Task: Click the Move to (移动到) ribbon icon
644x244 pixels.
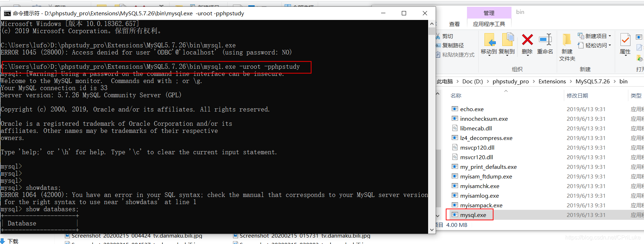Action: coord(490,40)
